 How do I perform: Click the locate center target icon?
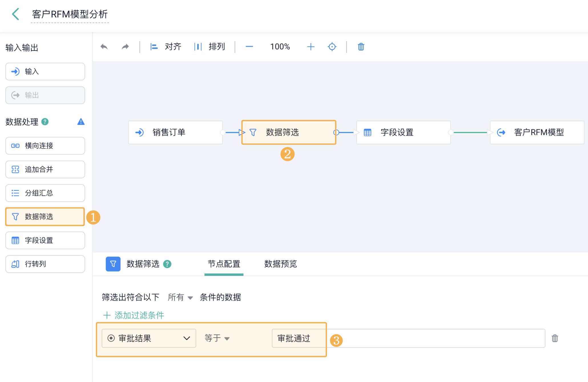pyautogui.click(x=332, y=47)
